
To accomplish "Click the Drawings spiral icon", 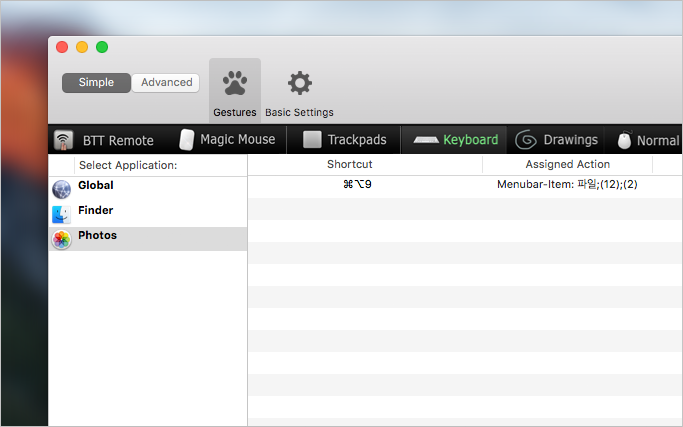I will [x=525, y=140].
